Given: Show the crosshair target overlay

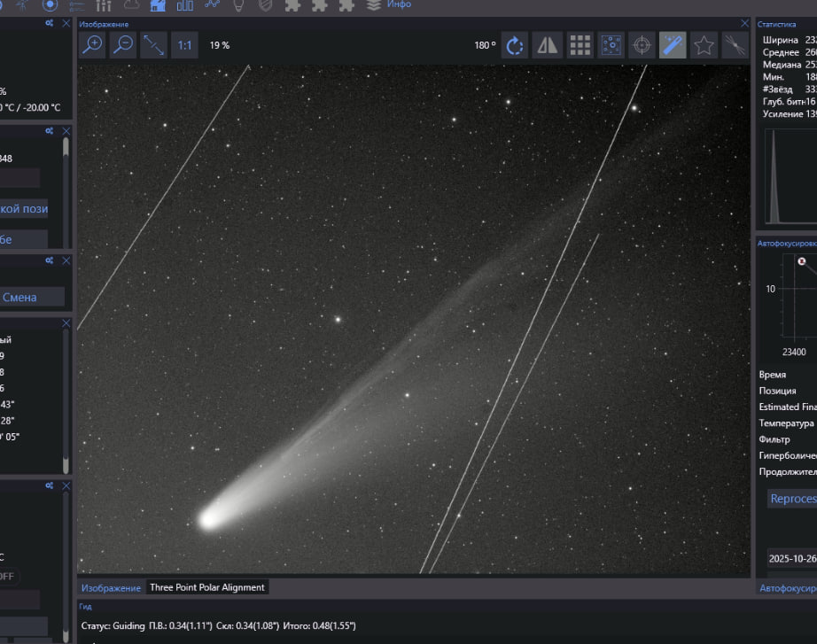Looking at the screenshot, I should (x=642, y=45).
